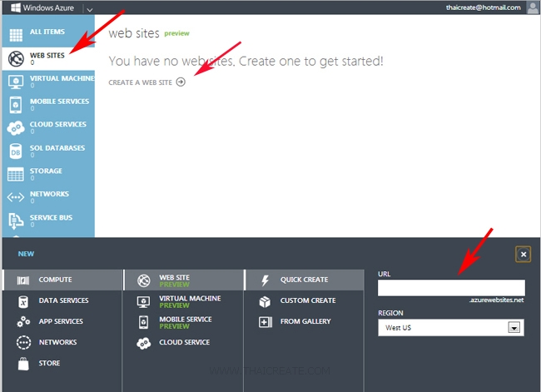Click the NEW panel heading
Viewport: 541px width, 392px height.
click(x=27, y=254)
